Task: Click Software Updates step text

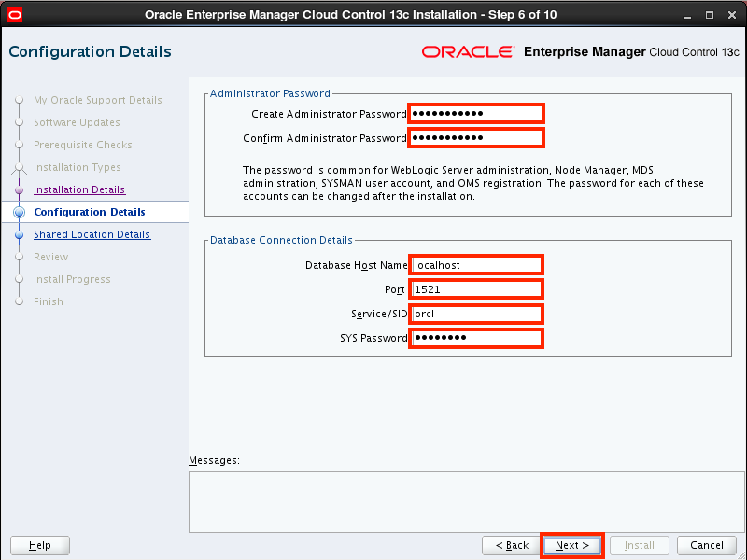Action: pyautogui.click(x=77, y=122)
